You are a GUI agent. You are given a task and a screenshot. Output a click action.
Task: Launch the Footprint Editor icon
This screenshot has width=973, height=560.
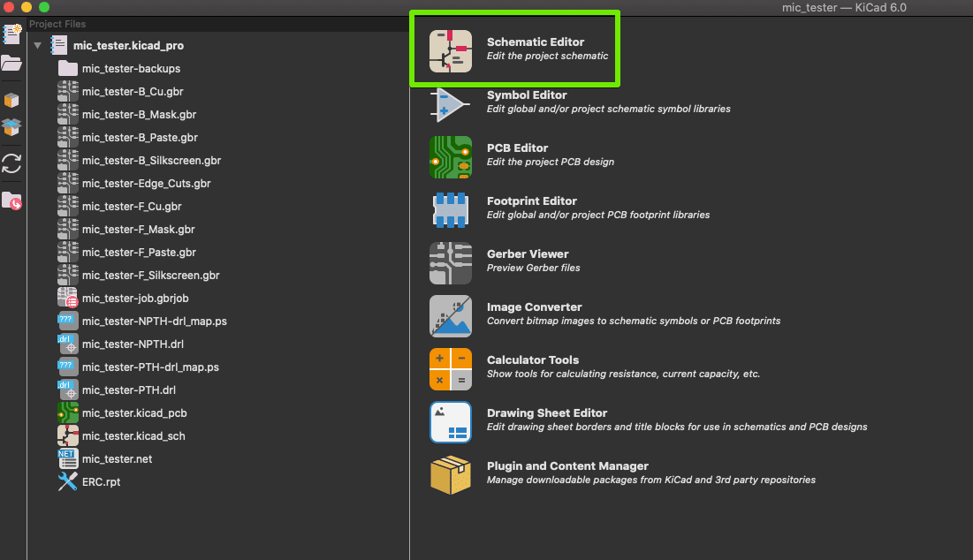pos(451,210)
